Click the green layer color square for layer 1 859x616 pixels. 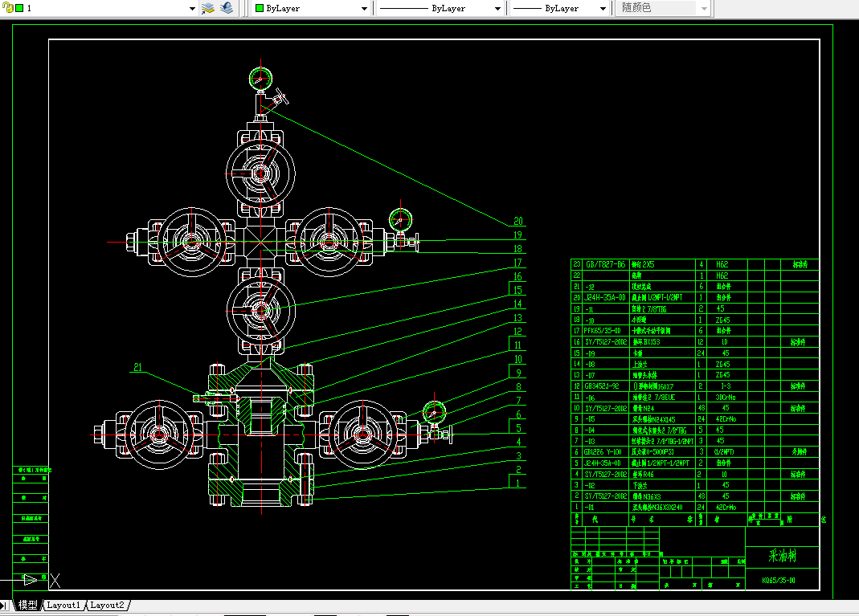(19, 8)
